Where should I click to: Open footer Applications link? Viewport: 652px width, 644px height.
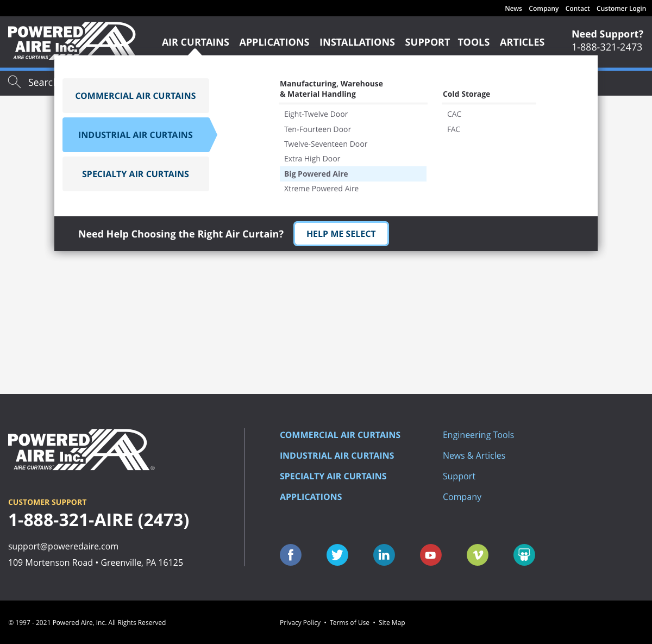tap(311, 497)
